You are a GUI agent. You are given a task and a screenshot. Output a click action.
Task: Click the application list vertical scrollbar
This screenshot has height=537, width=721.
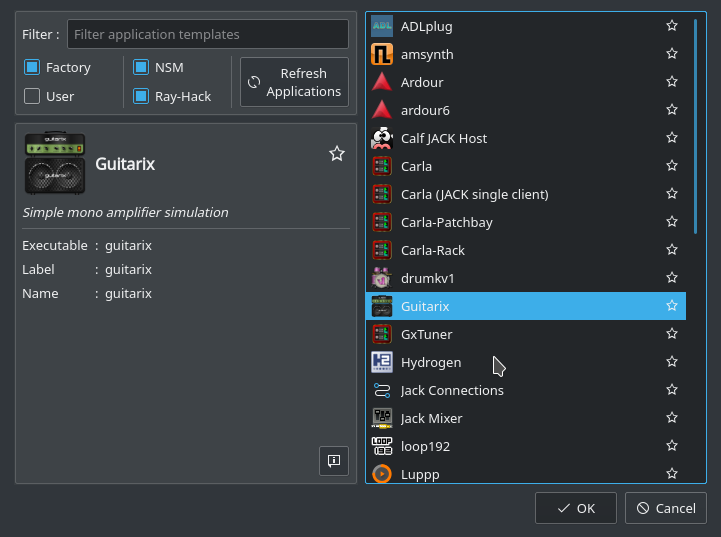tap(696, 126)
